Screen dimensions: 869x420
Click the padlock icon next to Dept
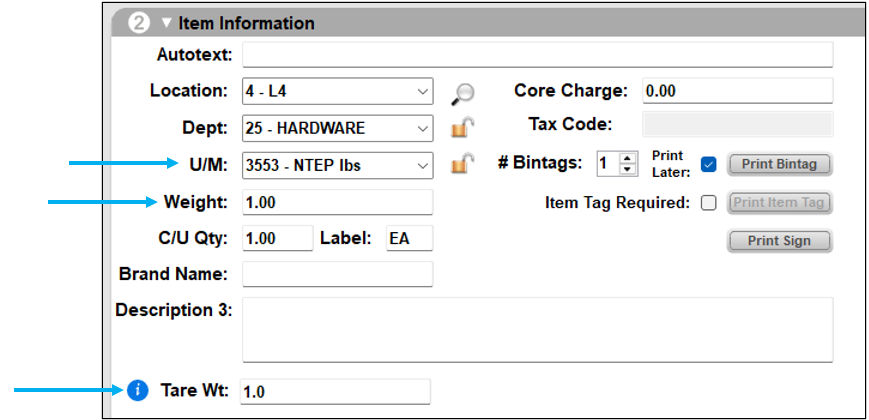tap(462, 128)
